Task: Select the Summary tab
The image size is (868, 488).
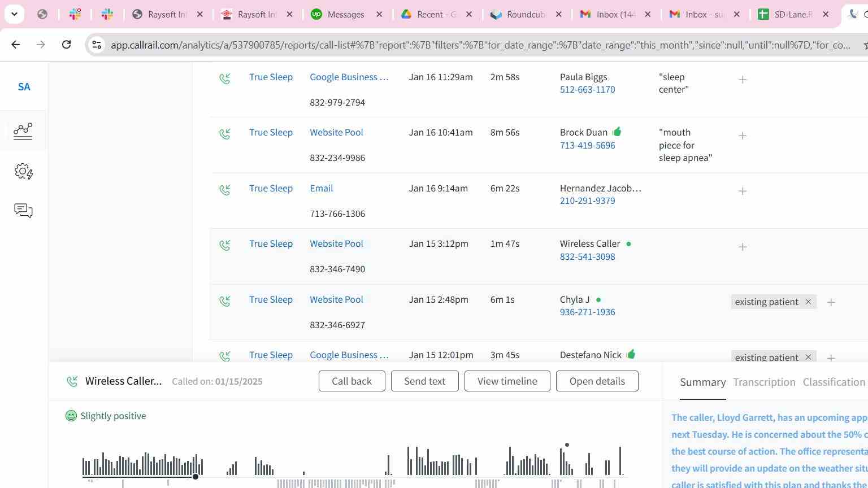Action: [703, 382]
